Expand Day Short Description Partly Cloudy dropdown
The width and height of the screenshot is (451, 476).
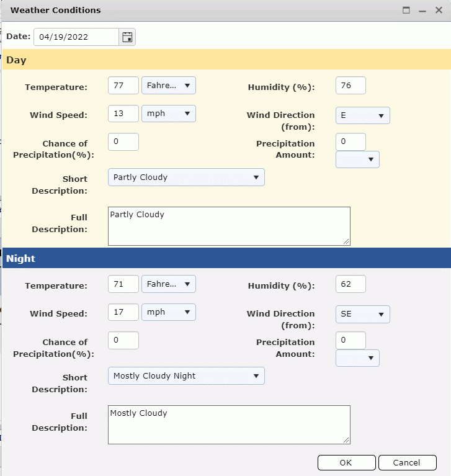pos(186,177)
